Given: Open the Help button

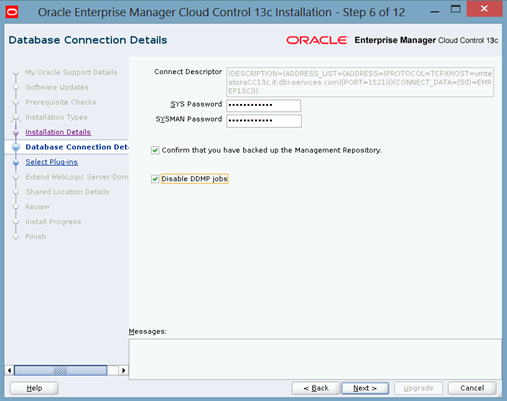Looking at the screenshot, I should [x=34, y=388].
